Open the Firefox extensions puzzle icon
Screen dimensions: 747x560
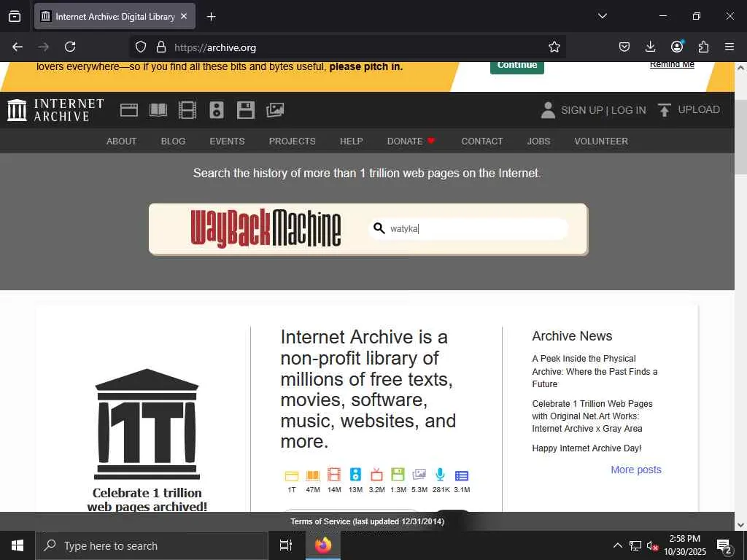click(703, 47)
